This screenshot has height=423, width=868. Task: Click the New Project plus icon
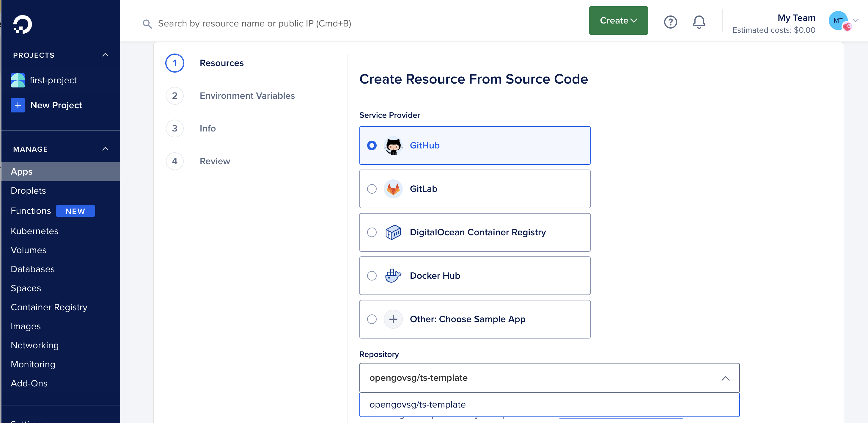(x=18, y=105)
